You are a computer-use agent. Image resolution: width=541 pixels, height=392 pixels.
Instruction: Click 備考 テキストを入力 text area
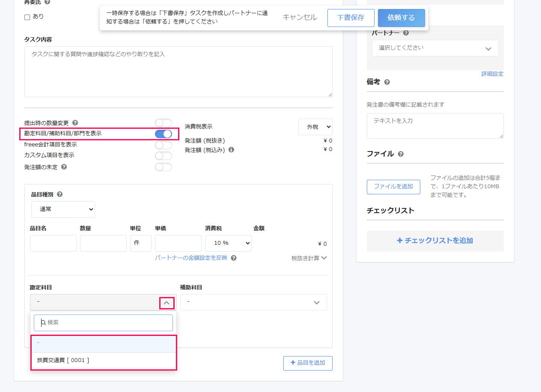coord(435,126)
